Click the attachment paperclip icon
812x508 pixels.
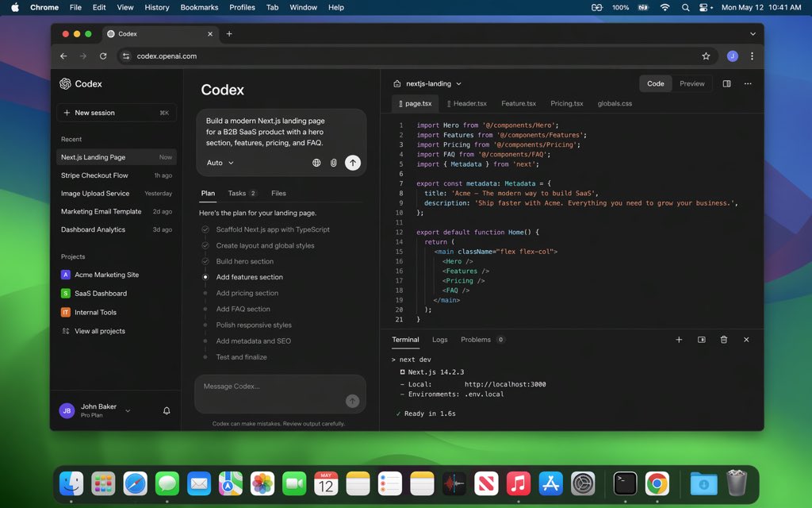(334, 163)
